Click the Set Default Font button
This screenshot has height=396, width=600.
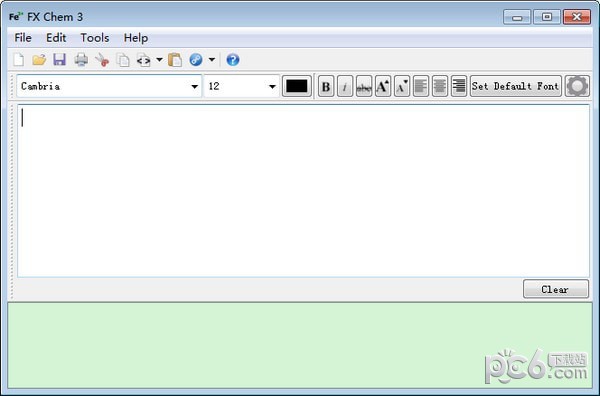tap(515, 86)
